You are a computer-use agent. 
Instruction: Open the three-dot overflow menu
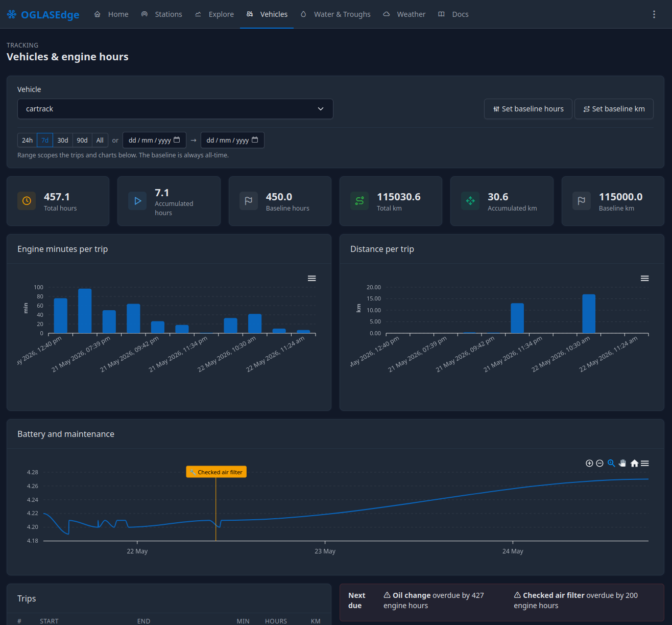[654, 14]
